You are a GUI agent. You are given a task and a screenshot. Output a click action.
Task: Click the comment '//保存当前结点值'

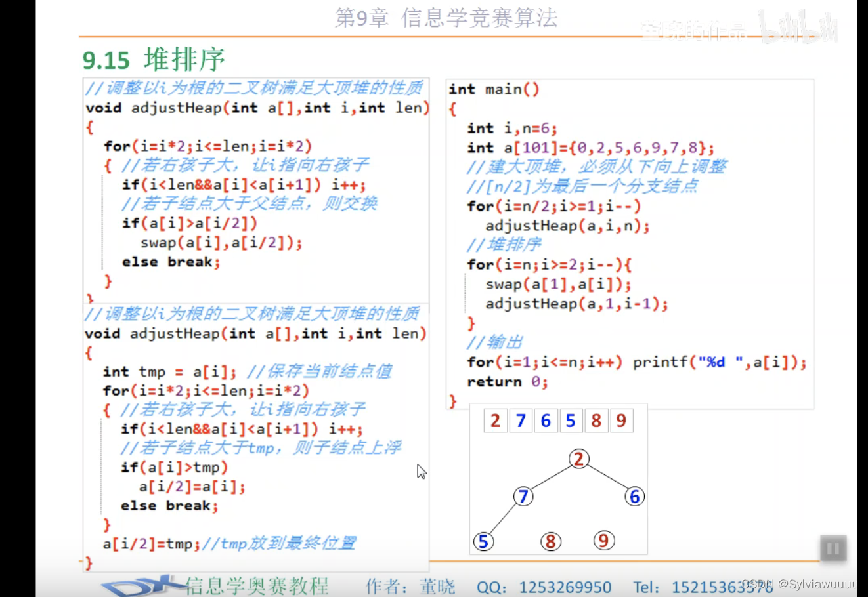tap(320, 372)
